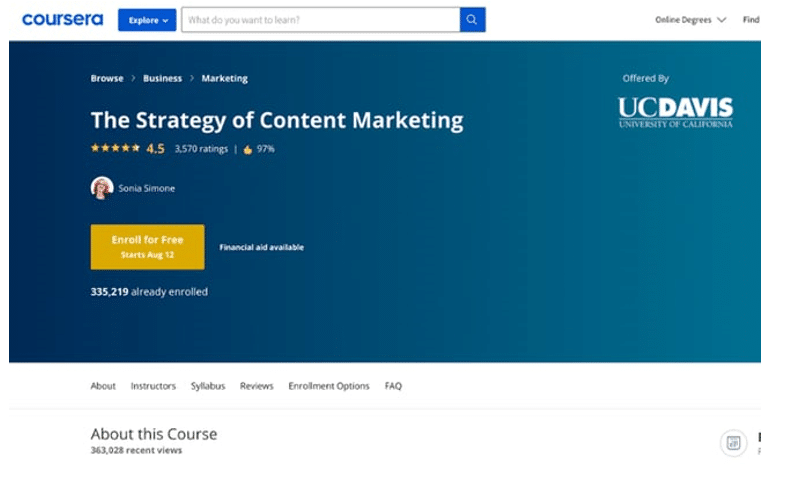Open instructor Sonia Simone's name link
This screenshot has width=803, height=482.
146,188
